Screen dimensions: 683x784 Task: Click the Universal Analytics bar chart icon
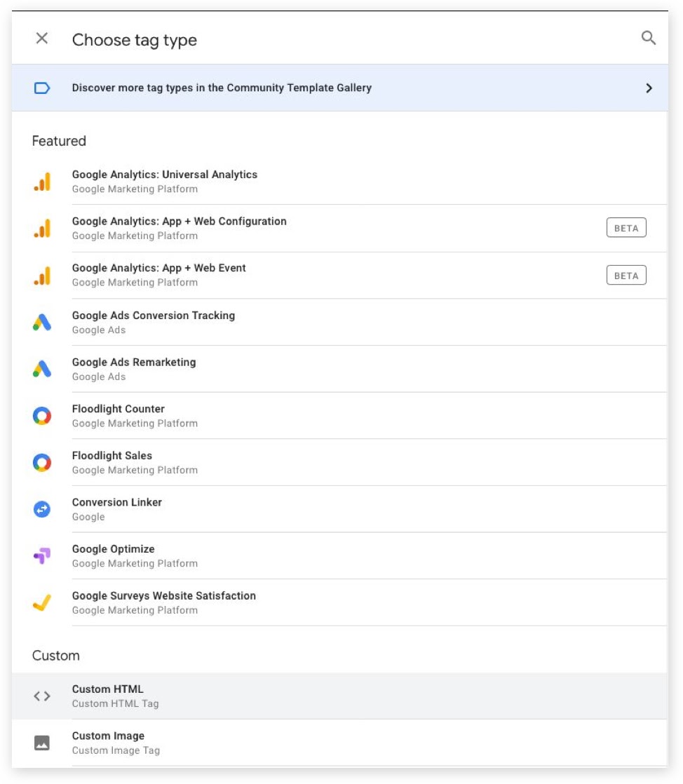click(x=42, y=182)
